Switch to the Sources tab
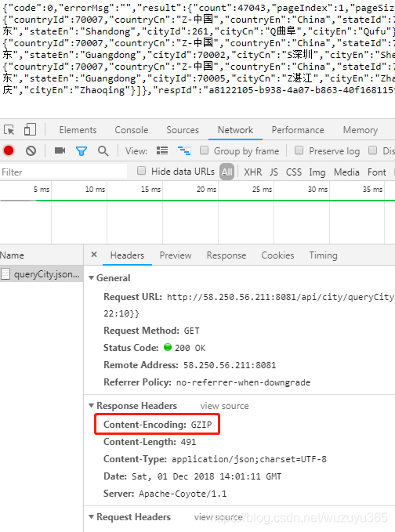The height and width of the screenshot is (532, 395). point(183,130)
